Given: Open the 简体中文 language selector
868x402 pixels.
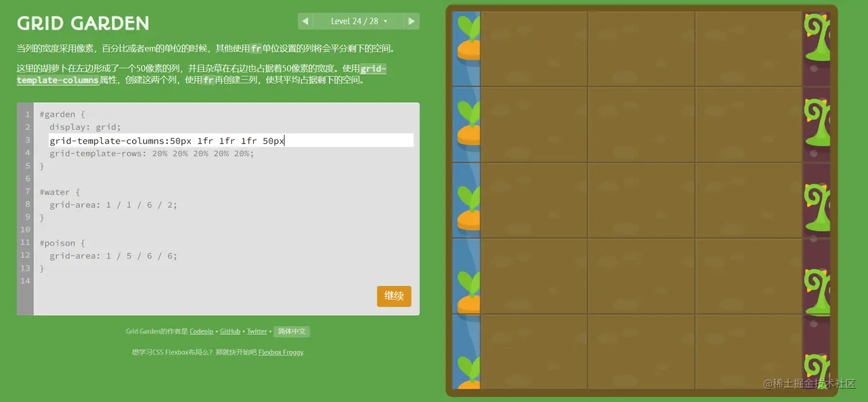Looking at the screenshot, I should coord(292,331).
